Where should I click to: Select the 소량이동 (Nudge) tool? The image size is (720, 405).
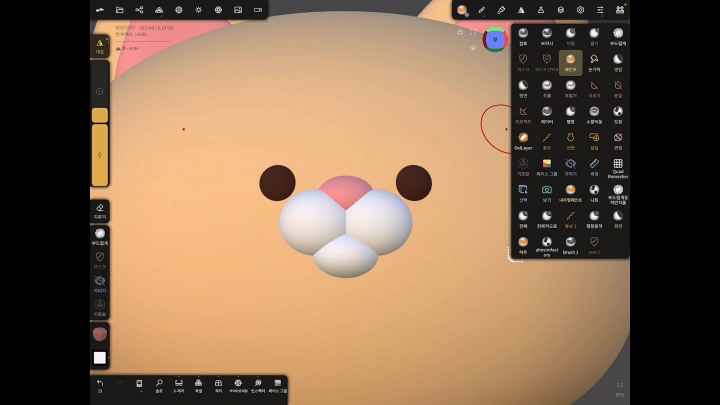click(594, 115)
